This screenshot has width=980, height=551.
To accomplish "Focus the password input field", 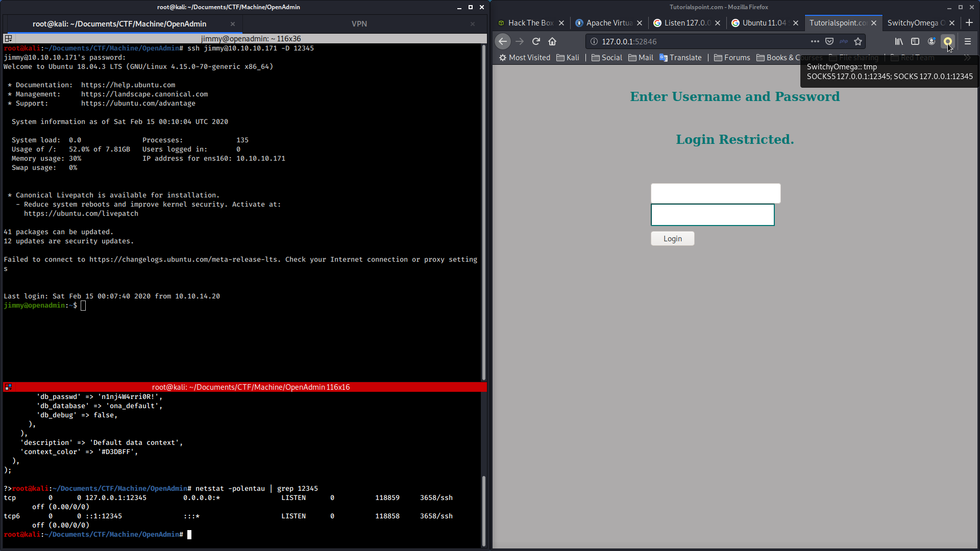I will 713,215.
